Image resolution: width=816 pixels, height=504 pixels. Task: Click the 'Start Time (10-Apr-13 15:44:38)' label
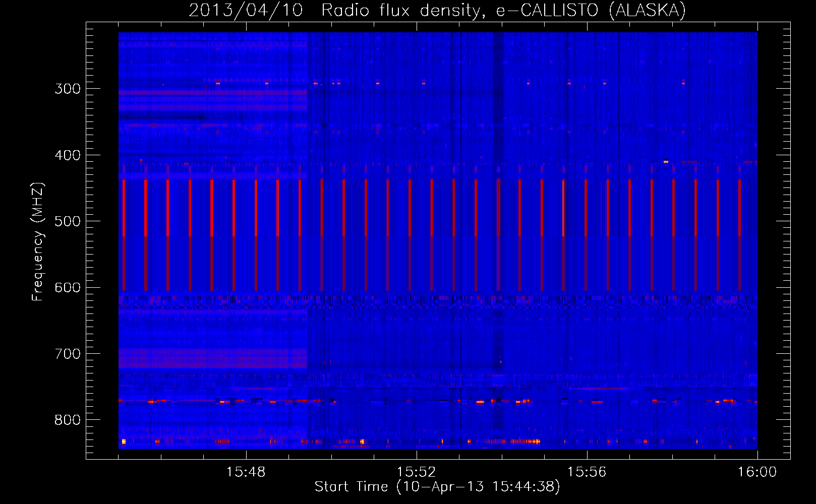[x=437, y=487]
